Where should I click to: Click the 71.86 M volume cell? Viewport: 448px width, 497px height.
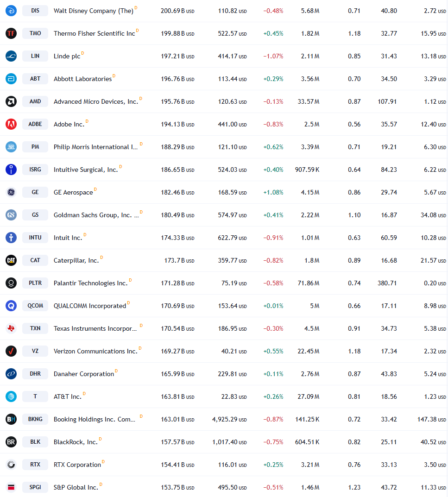(309, 283)
